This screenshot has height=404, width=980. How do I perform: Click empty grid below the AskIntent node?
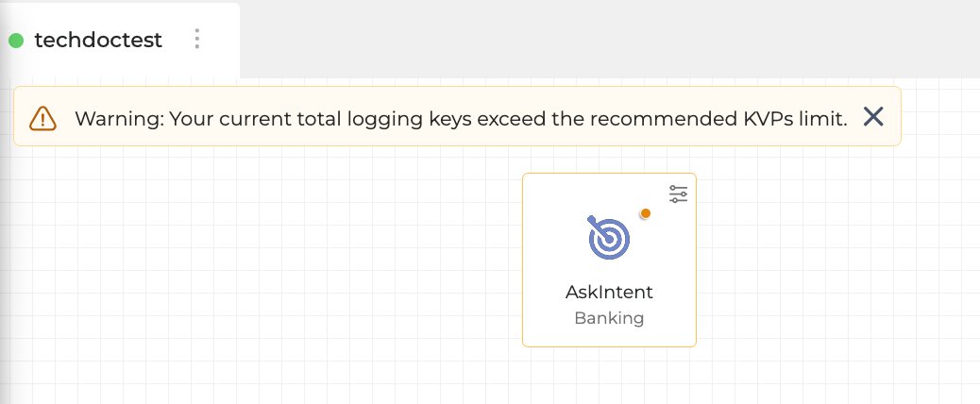pos(609,378)
